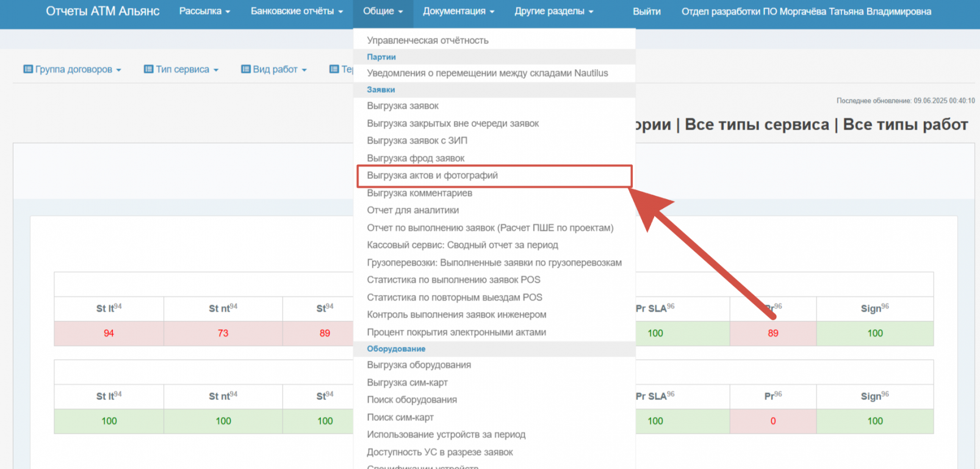The height and width of the screenshot is (469, 980).
Task: Open the Банковские отчёты dropdown menu
Action: point(297,11)
